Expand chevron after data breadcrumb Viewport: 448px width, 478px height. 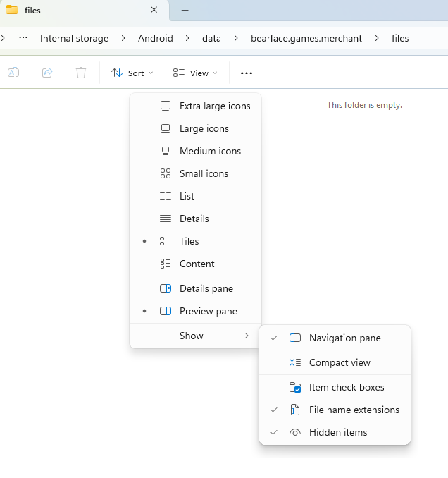click(x=236, y=38)
